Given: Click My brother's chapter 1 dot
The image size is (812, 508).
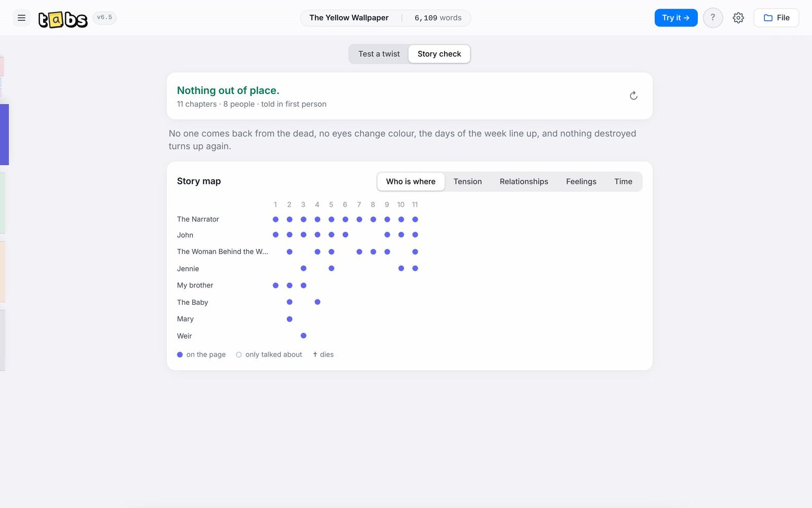Looking at the screenshot, I should pyautogui.click(x=276, y=285).
